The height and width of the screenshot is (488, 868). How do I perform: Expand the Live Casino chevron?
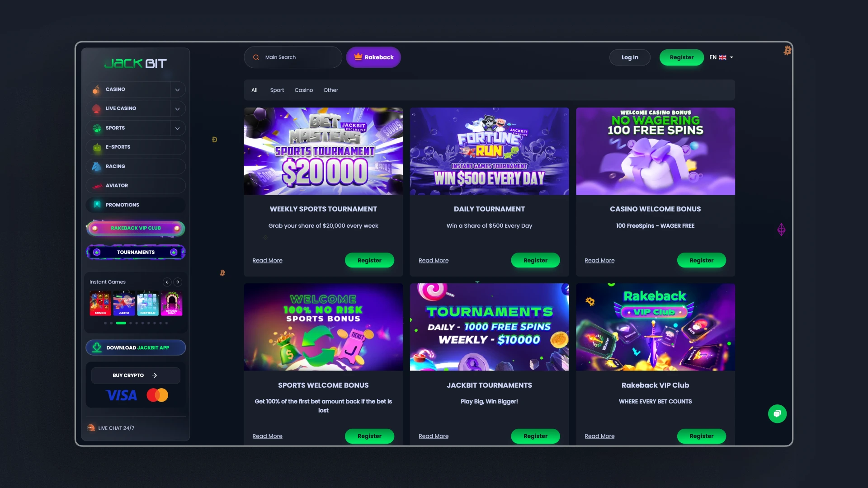pos(178,108)
